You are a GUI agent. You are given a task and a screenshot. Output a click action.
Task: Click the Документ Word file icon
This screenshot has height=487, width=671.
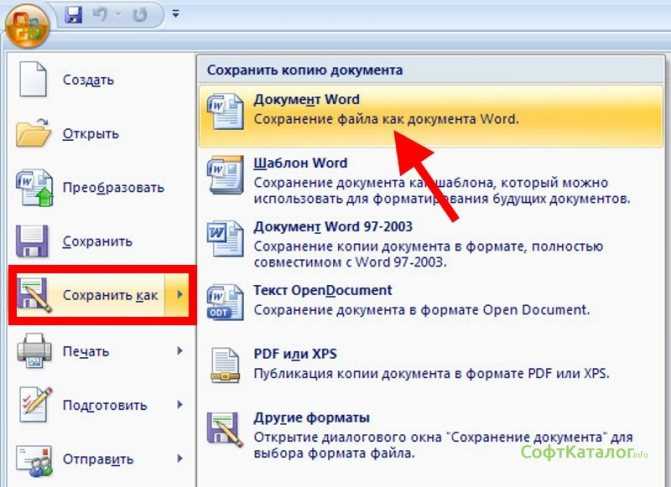point(225,111)
